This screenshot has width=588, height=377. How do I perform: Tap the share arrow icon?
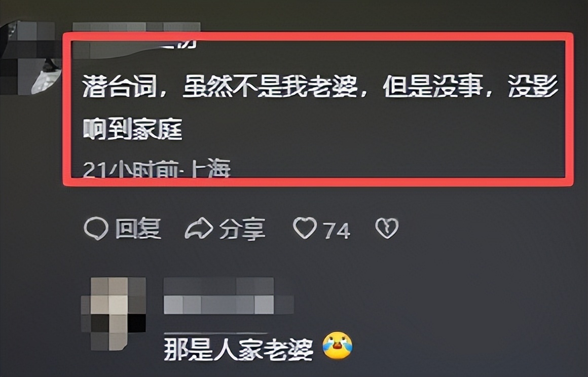199,228
